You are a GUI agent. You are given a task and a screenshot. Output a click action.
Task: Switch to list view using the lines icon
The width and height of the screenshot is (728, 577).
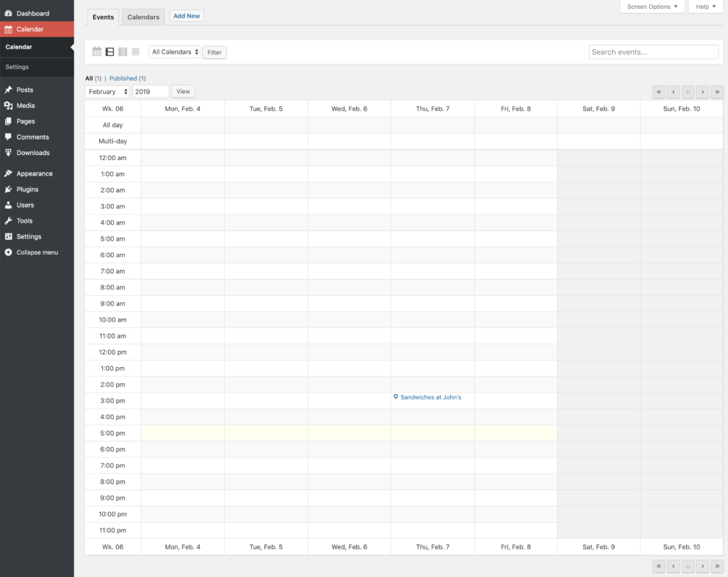click(136, 52)
